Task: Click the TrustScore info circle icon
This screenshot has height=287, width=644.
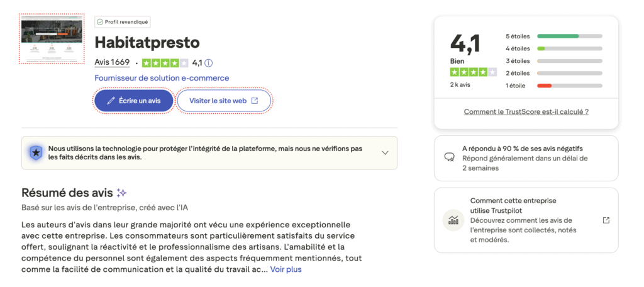Action: (209, 63)
